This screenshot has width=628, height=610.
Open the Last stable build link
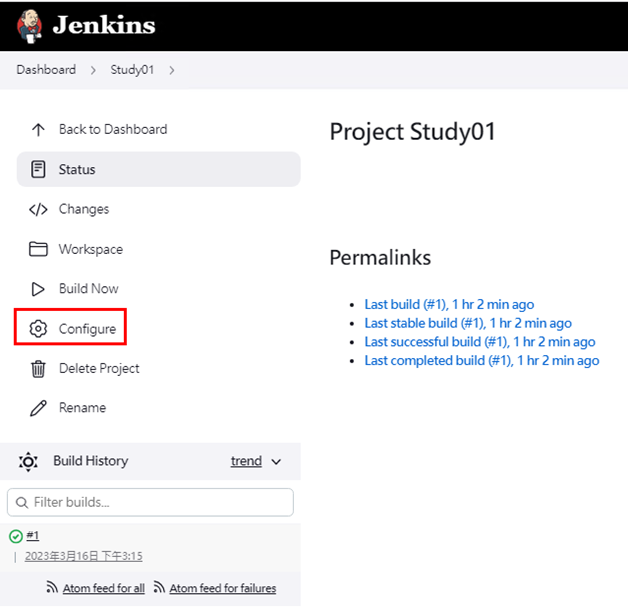pos(468,323)
